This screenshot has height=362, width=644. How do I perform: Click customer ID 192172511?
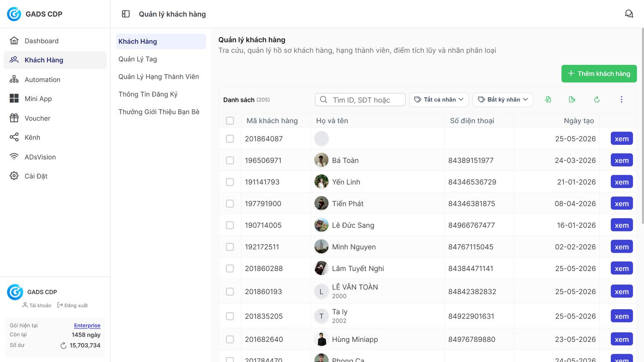pos(262,247)
